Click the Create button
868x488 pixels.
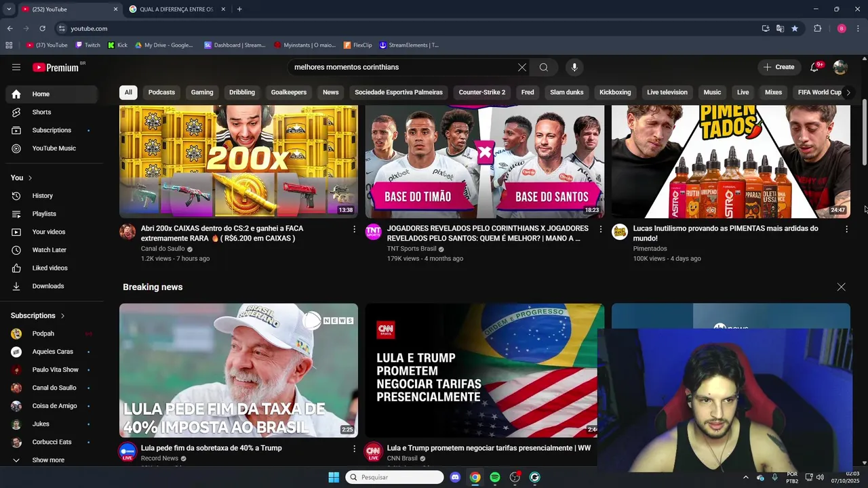[778, 67]
